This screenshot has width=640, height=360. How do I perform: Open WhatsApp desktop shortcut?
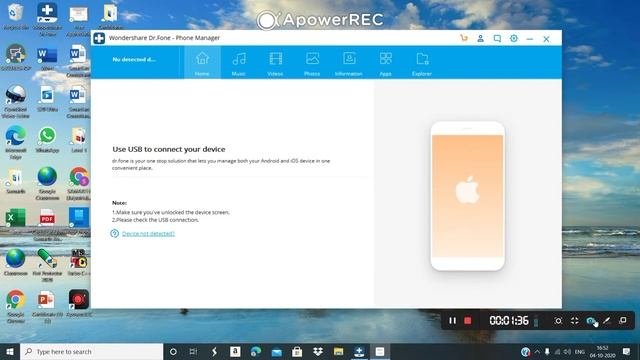coord(47,140)
